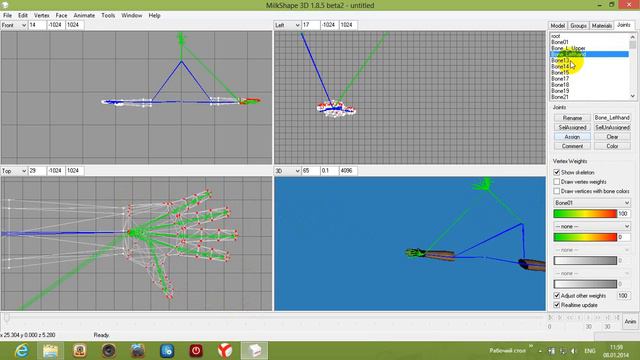Click the volume icon in system tray

coord(574,351)
